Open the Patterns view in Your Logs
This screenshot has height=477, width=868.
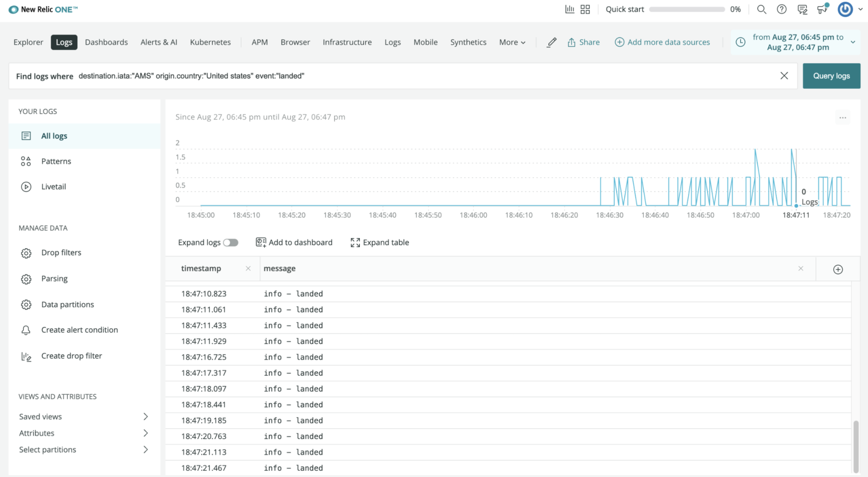click(56, 161)
